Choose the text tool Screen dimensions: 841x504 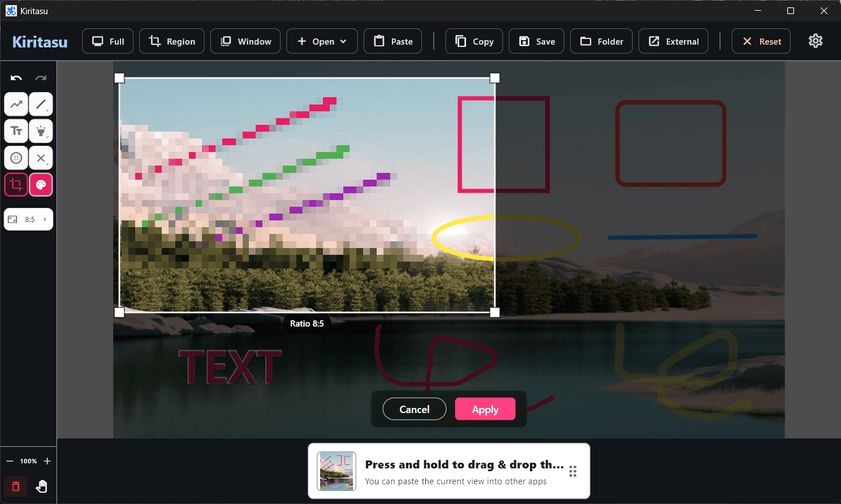click(x=16, y=131)
